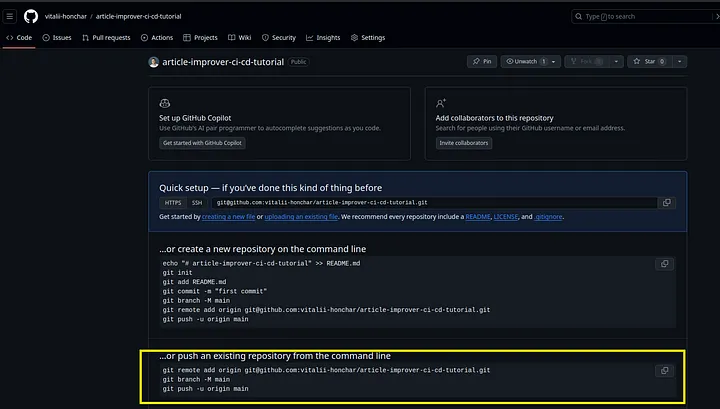
Task: Star the repository
Action: [x=649, y=62]
